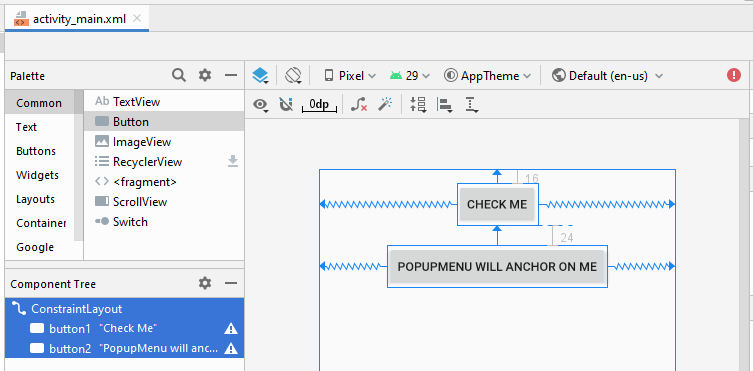This screenshot has height=371, width=753.
Task: Open the Design Surface layers selector
Action: 260,76
